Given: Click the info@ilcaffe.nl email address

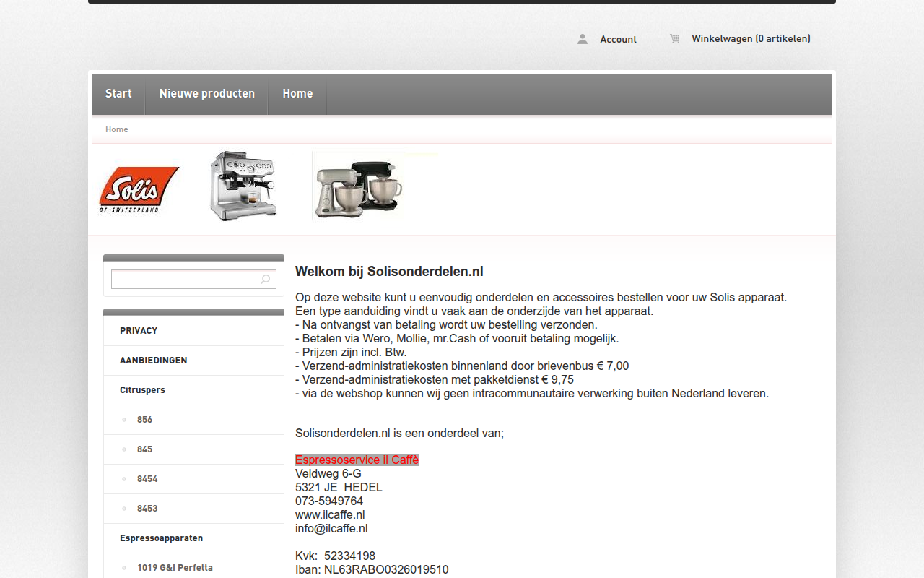Looking at the screenshot, I should pyautogui.click(x=331, y=529).
